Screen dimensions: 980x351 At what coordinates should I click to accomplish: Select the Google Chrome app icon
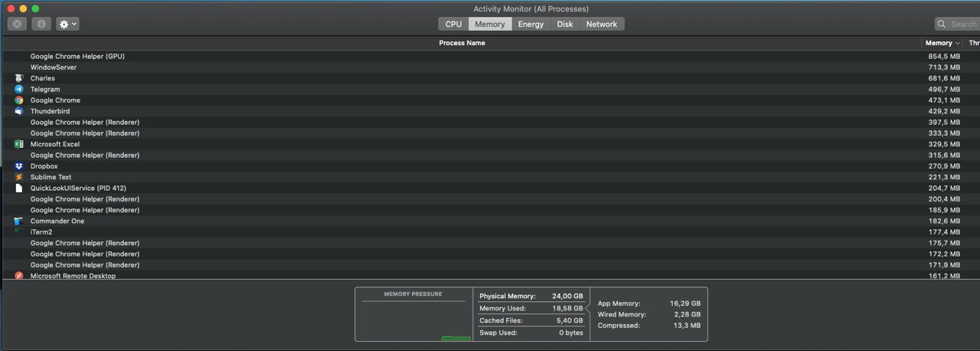coord(18,100)
